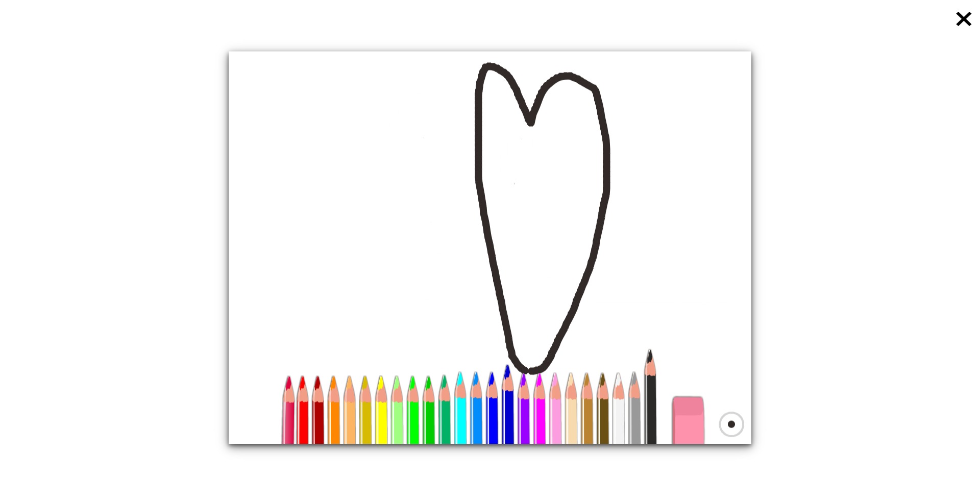Pick the magenta pencil
The height and width of the screenshot is (495, 980).
pyautogui.click(x=540, y=408)
